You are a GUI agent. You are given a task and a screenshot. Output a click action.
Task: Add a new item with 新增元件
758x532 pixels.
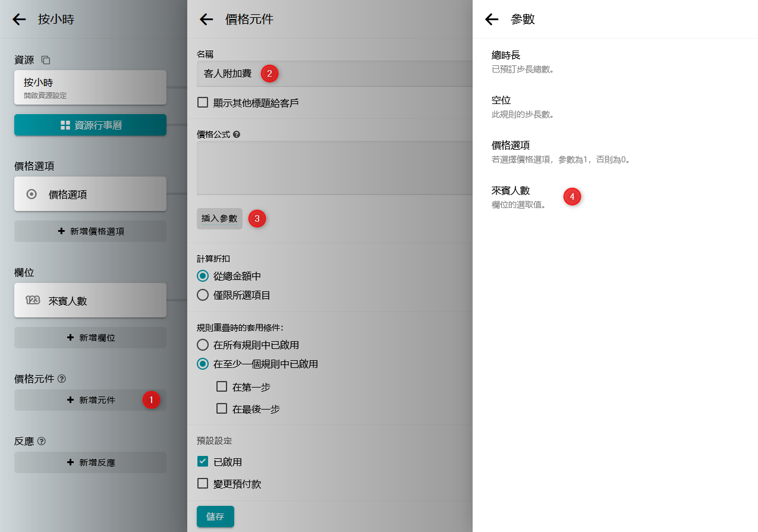pyautogui.click(x=90, y=400)
